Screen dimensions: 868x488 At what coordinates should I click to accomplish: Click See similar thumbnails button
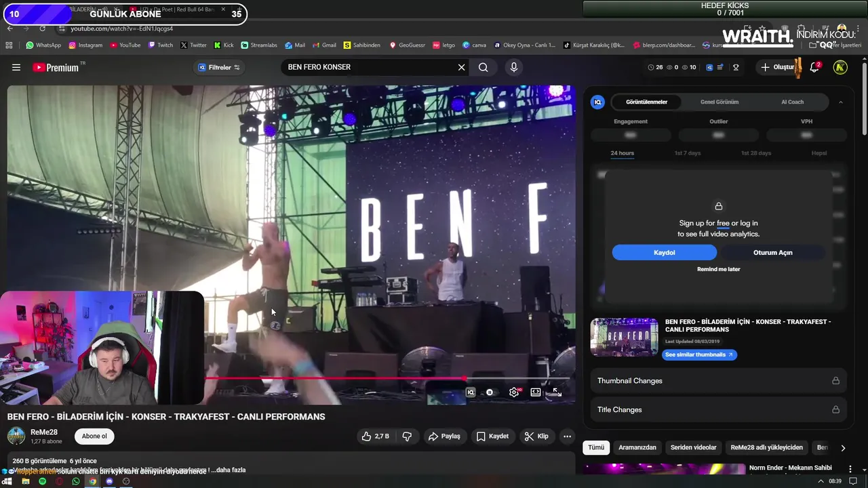pos(699,354)
